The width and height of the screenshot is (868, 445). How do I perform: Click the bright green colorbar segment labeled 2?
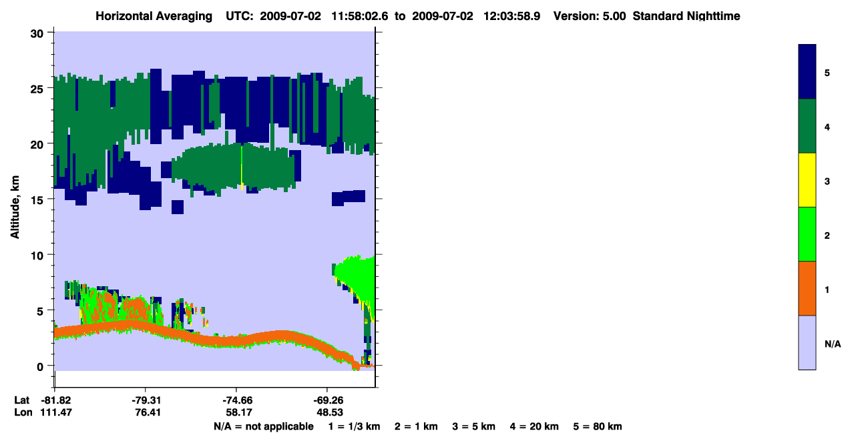pyautogui.click(x=807, y=234)
